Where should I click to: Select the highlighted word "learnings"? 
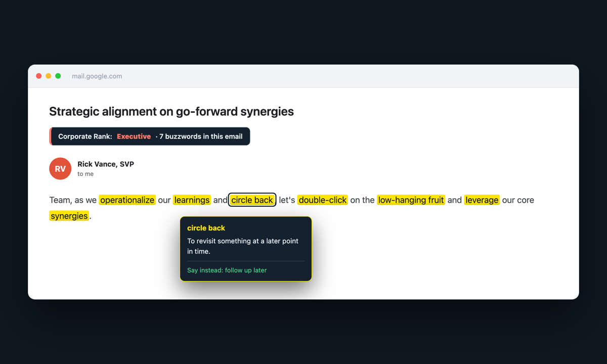point(192,200)
